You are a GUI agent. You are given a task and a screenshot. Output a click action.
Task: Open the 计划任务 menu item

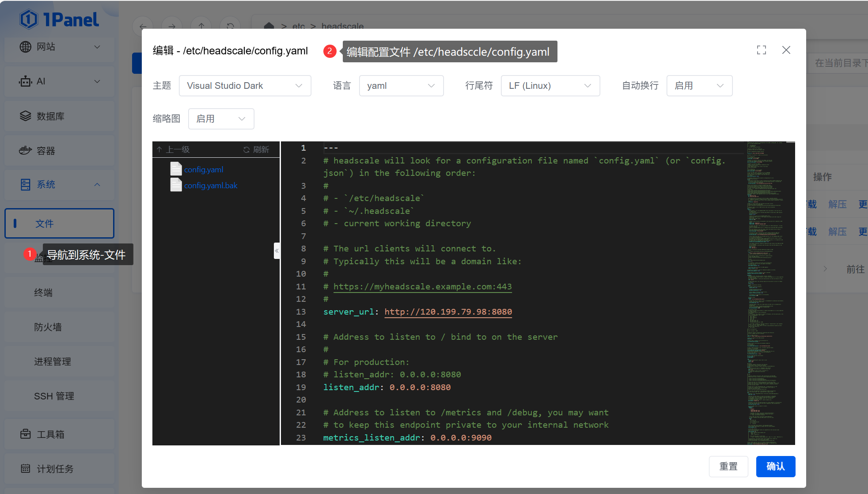(59, 468)
